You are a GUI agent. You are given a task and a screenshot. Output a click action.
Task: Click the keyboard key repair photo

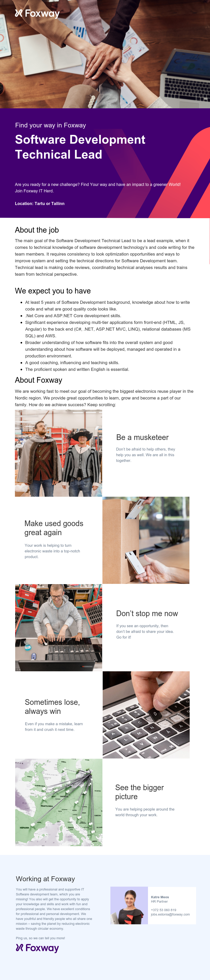tap(146, 715)
